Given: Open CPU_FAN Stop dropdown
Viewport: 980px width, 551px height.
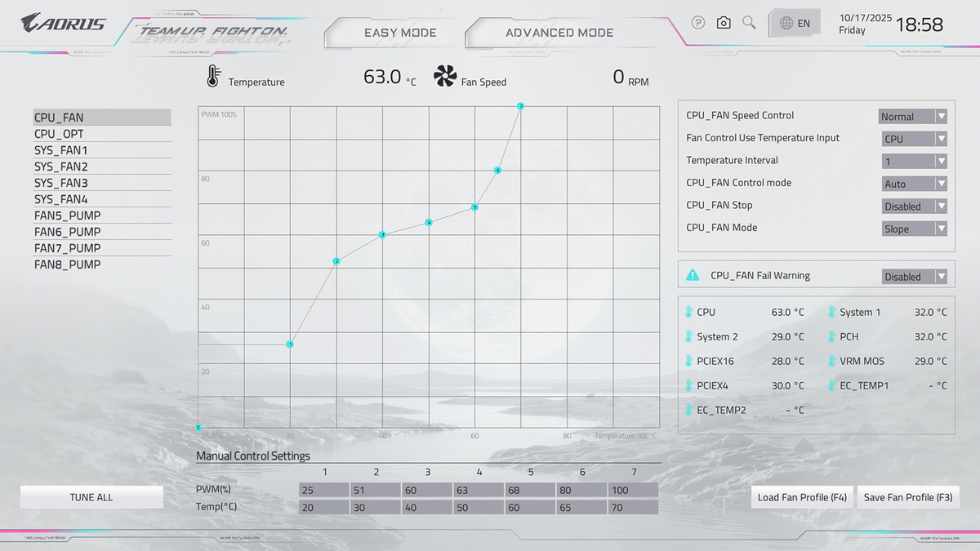Looking at the screenshot, I should (x=913, y=206).
